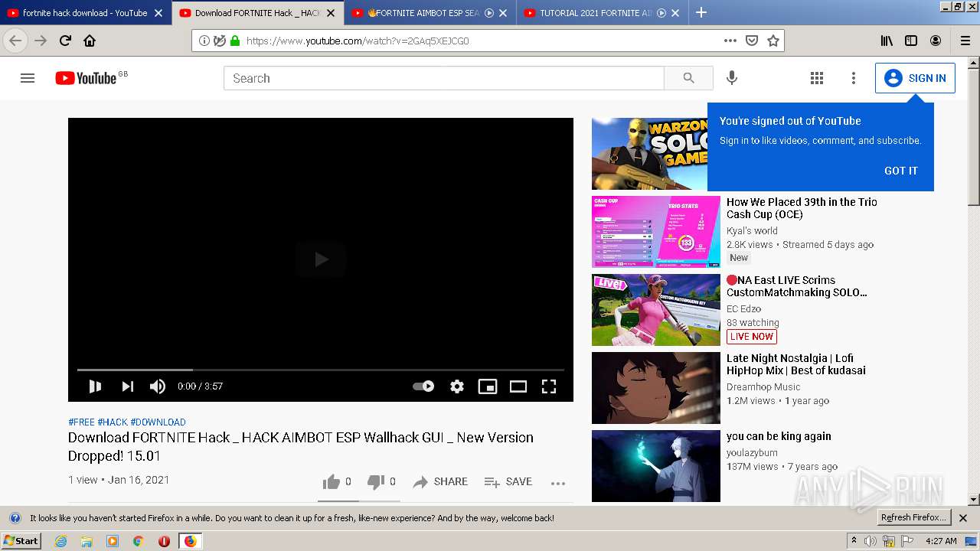Click the video progress bar
Screen dimensions: 980x551
[321, 370]
